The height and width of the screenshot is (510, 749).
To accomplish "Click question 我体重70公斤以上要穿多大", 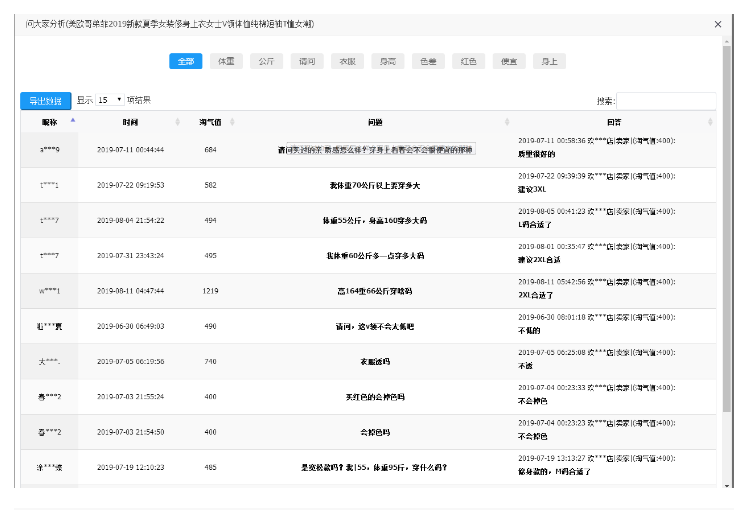I will coord(375,185).
